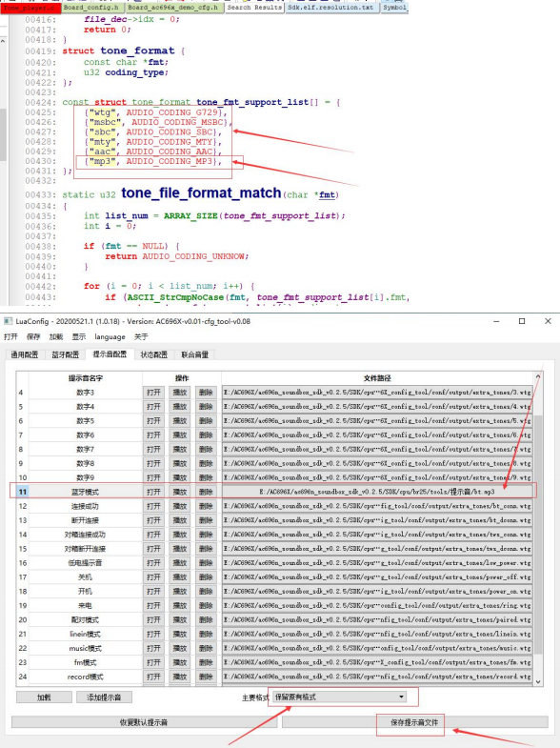The height and width of the screenshot is (748, 560).
Task: Click the tone table vertical scrollbar thumb
Action: point(538,535)
